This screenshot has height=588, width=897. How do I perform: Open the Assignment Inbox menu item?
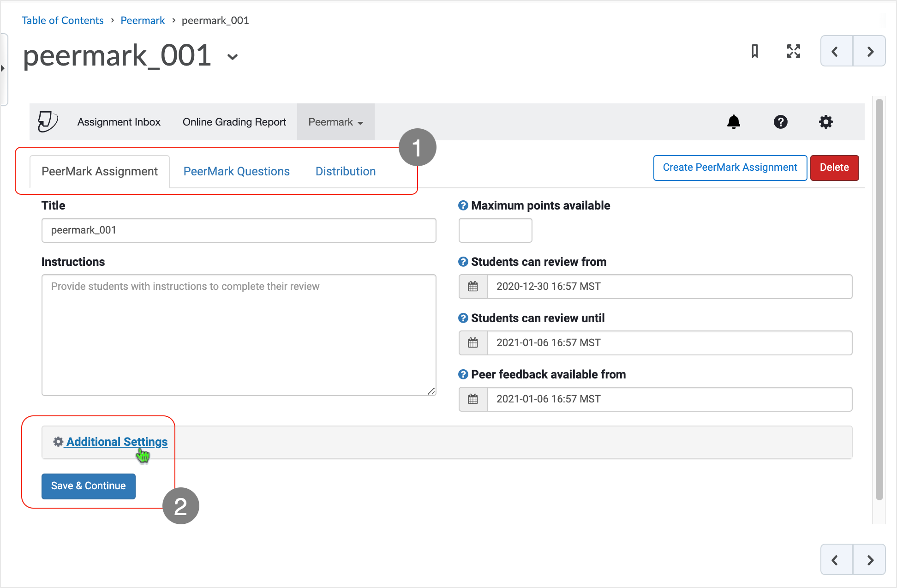[x=119, y=122]
